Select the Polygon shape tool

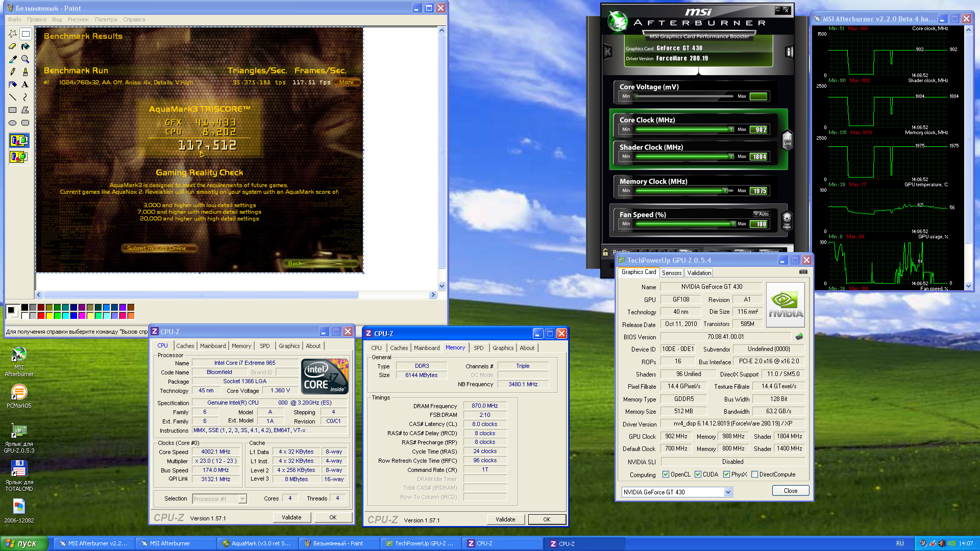pyautogui.click(x=26, y=110)
